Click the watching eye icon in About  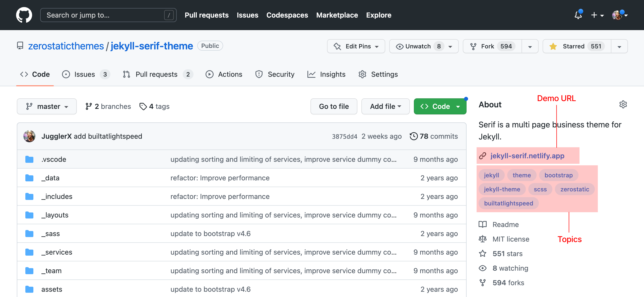click(483, 268)
